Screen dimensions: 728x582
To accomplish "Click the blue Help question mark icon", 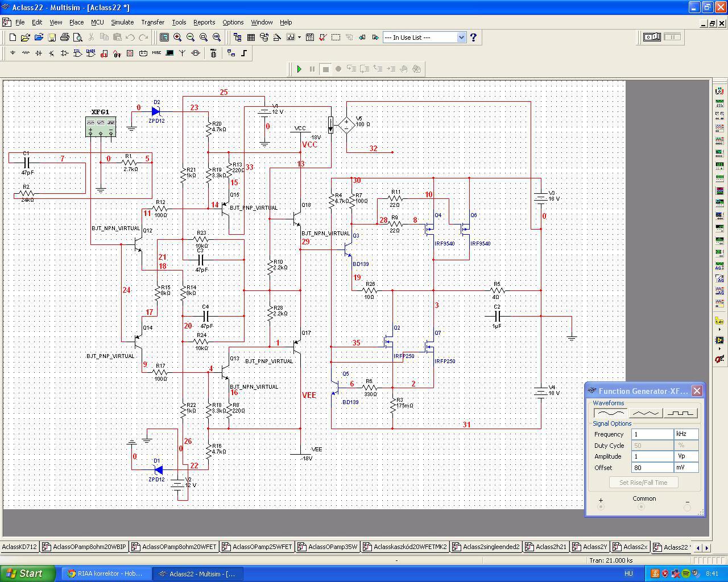I will pyautogui.click(x=473, y=38).
